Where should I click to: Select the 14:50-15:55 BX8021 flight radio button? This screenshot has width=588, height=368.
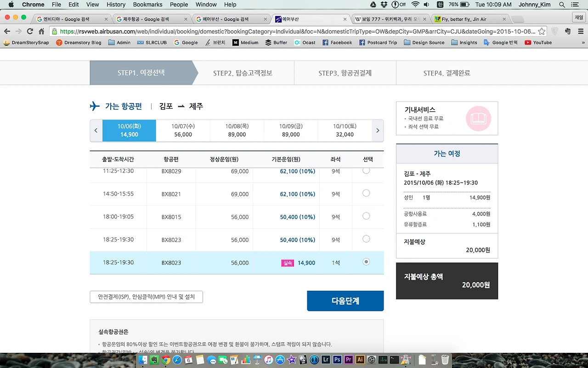(366, 193)
